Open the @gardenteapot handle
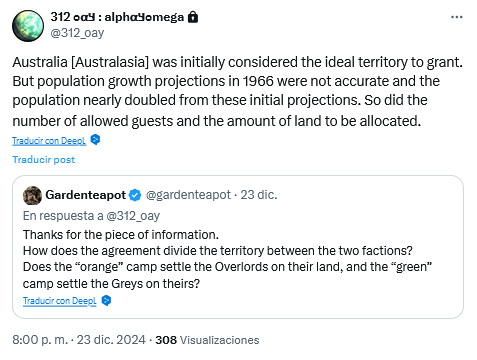Viewport: 477px width, 360px height. point(188,195)
